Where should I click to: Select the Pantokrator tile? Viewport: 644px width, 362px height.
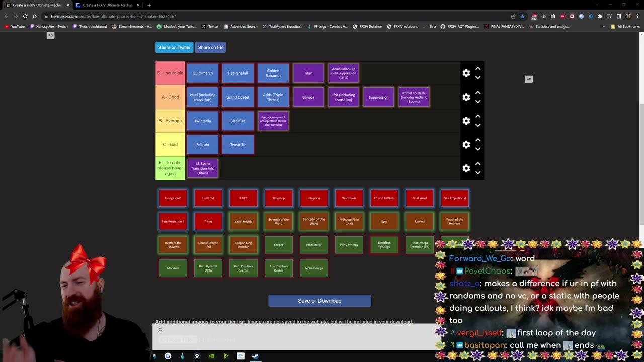pyautogui.click(x=314, y=245)
